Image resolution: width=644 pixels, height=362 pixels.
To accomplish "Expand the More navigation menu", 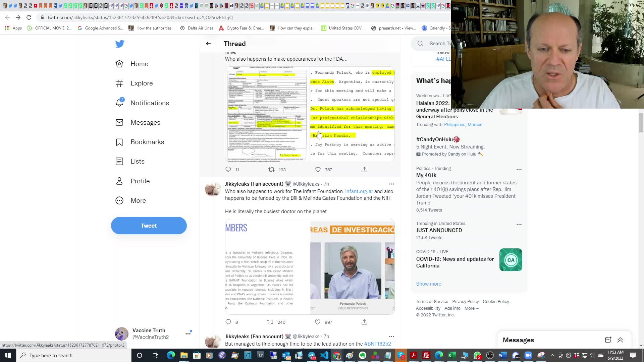I will 131,200.
